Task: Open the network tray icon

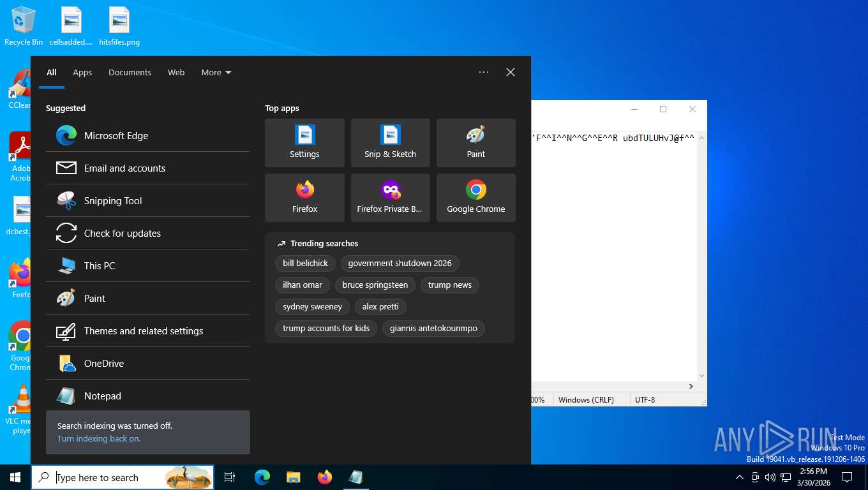Action: (x=786, y=477)
